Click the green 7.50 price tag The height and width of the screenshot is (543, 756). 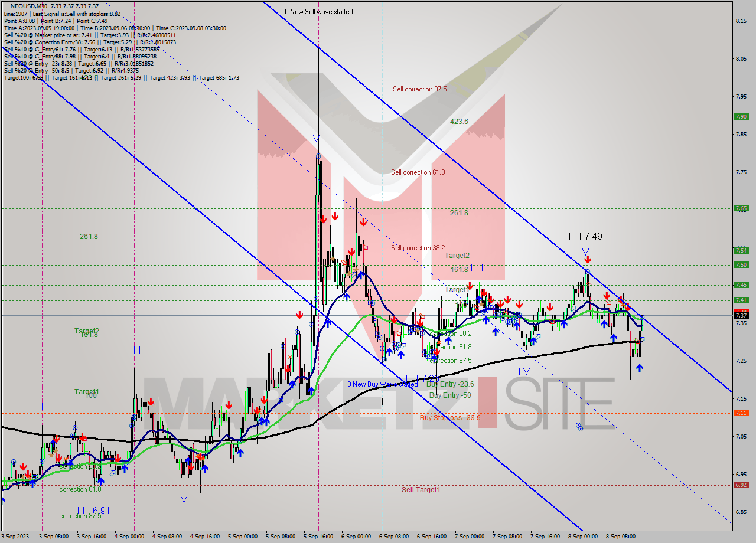click(x=741, y=264)
